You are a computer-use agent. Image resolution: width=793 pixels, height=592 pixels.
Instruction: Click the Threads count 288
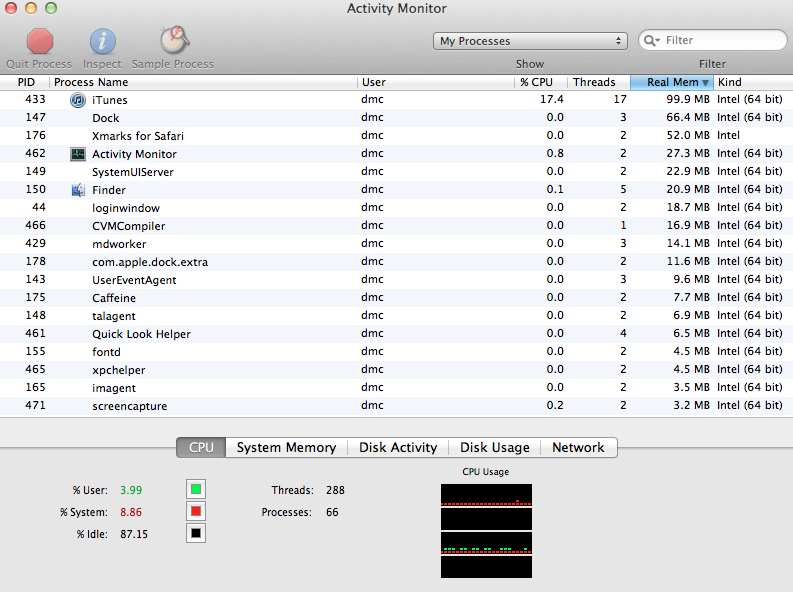(335, 490)
